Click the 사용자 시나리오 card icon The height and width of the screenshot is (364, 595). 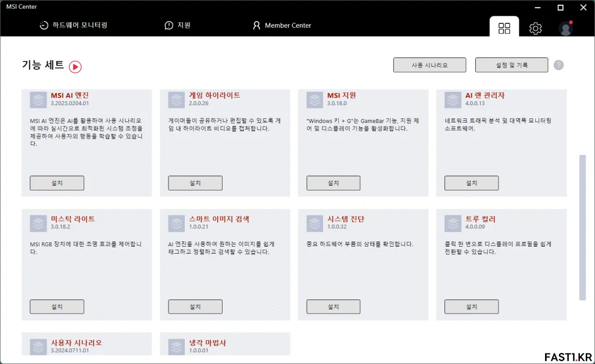(x=38, y=347)
